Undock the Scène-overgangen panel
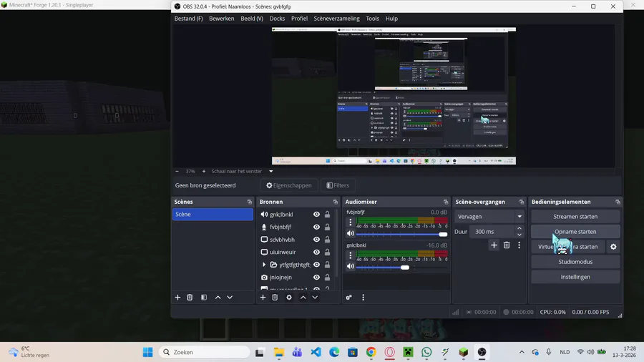The image size is (644, 362). tap(522, 202)
